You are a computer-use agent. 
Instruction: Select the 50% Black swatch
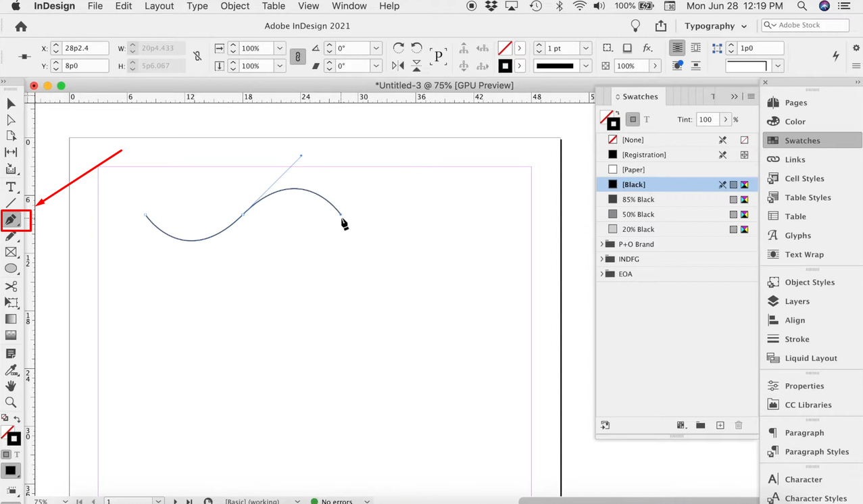pos(677,214)
